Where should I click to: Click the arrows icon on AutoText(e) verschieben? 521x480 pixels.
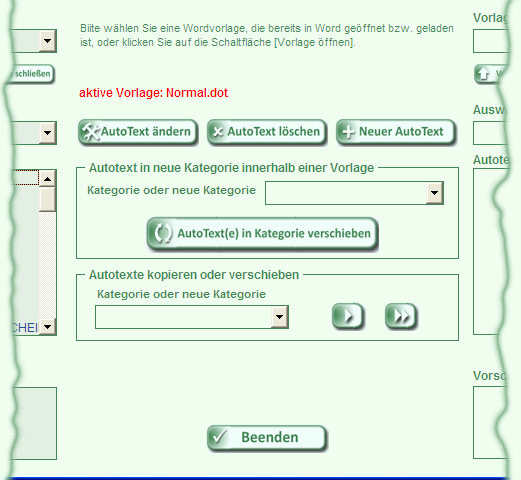coord(163,233)
